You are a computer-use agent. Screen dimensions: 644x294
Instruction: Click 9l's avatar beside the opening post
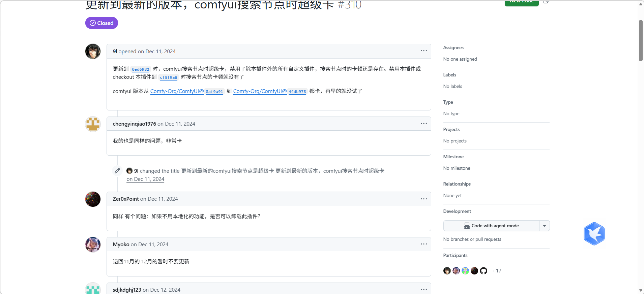point(93,51)
